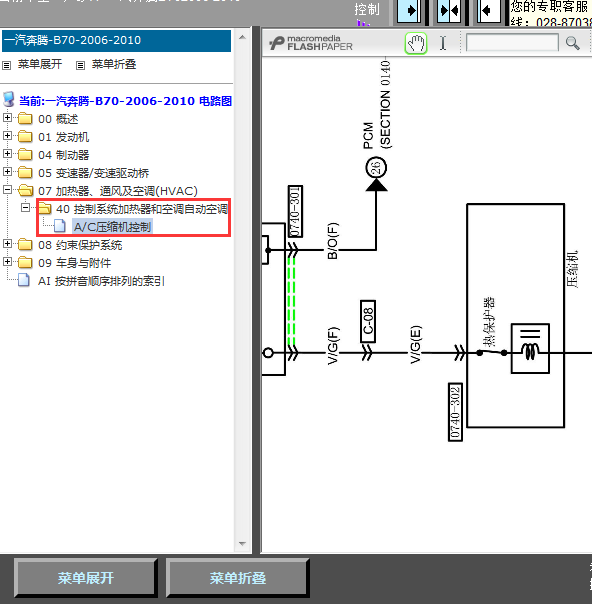The height and width of the screenshot is (604, 592).
Task: Expand the 05 变速器/变速驱动桥 folder
Action: (7, 171)
